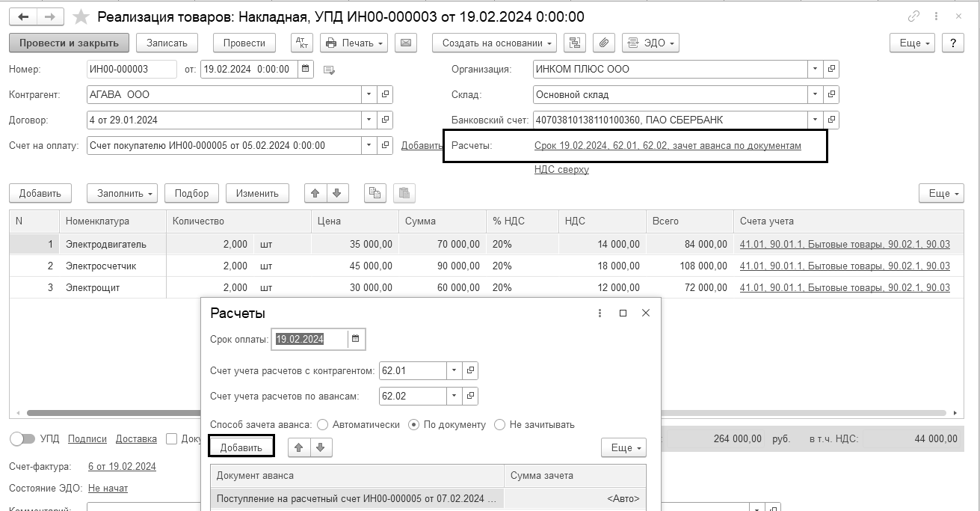Expand Создать на основании menu
The height and width of the screenshot is (511, 980).
(495, 43)
